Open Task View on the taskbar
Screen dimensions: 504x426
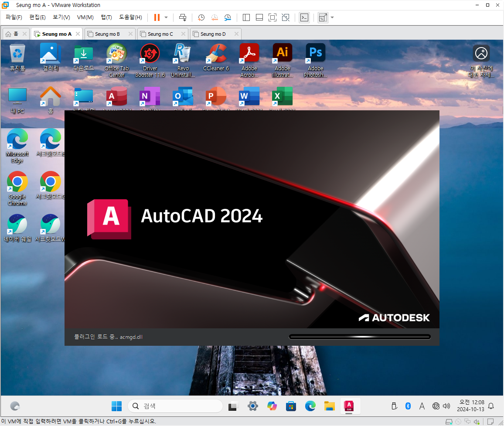[233, 406]
